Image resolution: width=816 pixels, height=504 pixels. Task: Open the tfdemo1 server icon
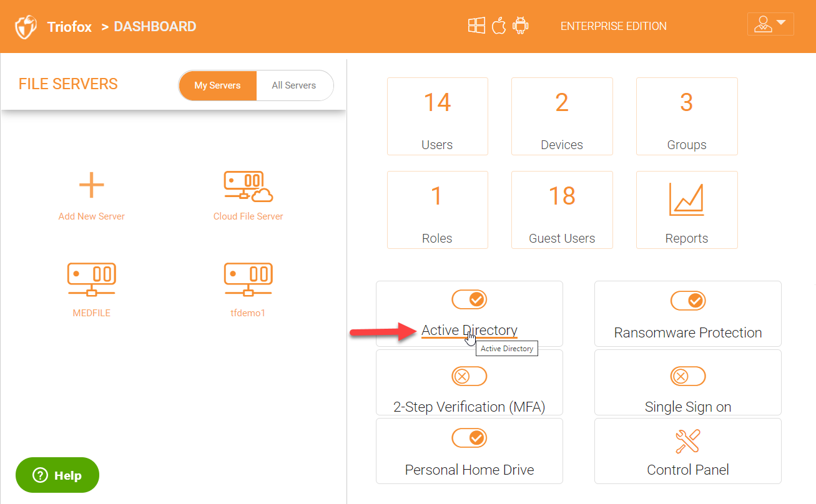click(x=248, y=279)
